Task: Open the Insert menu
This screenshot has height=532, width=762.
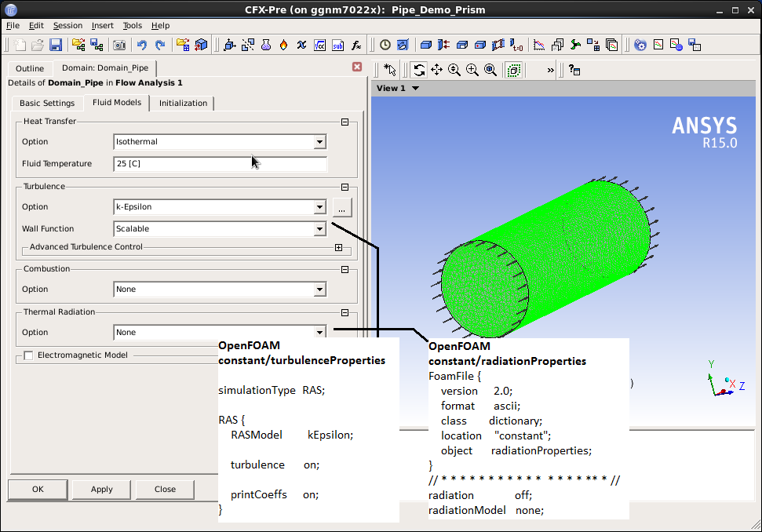Action: (103, 25)
